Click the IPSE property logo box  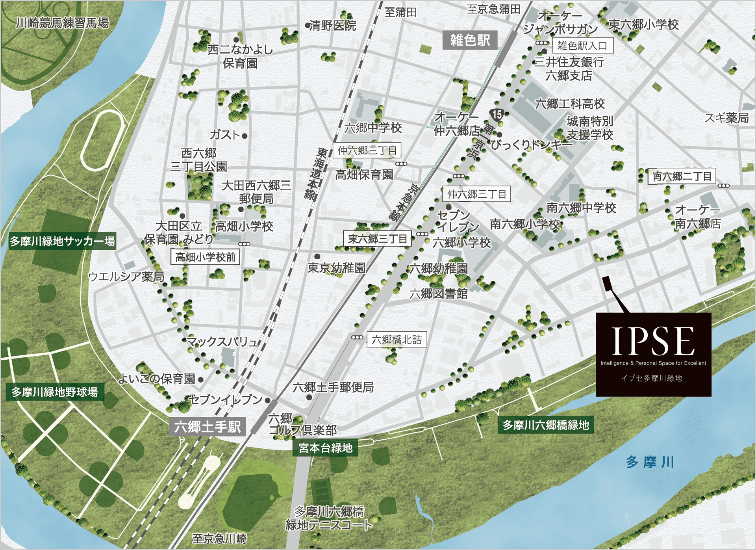pyautogui.click(x=654, y=355)
